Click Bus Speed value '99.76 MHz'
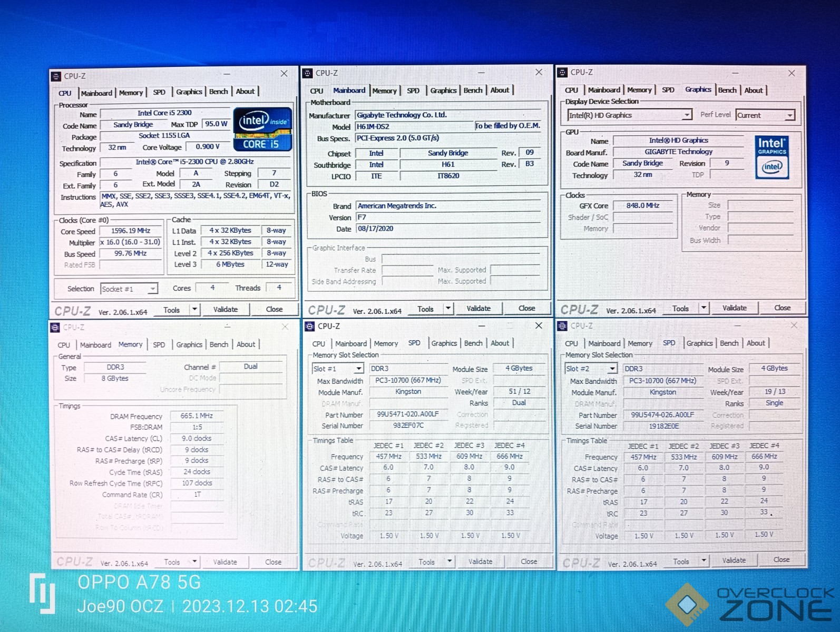840x632 pixels. [x=131, y=253]
